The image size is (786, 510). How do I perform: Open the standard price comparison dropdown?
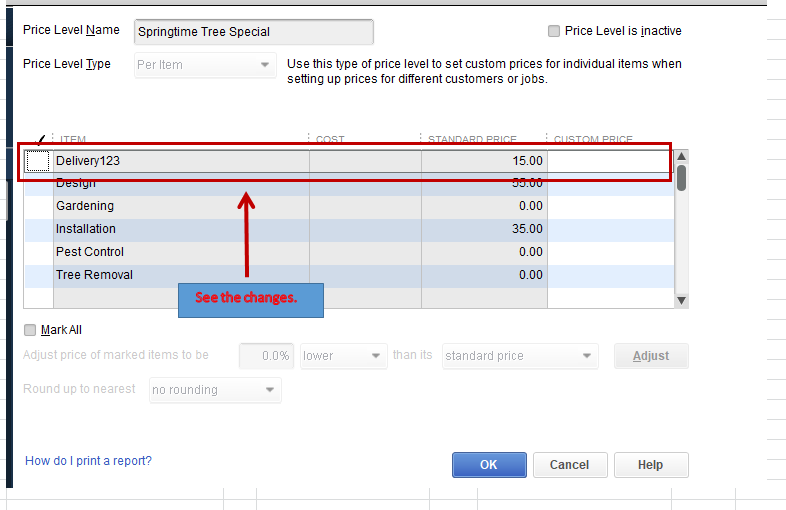519,356
